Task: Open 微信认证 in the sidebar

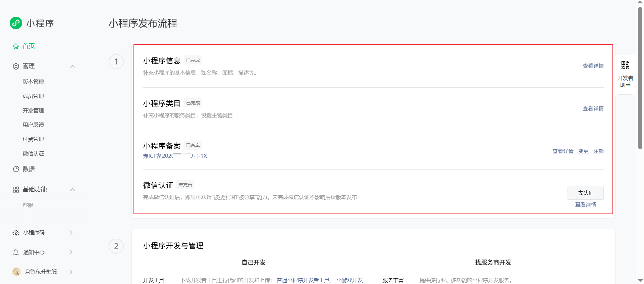Action: 33,154
